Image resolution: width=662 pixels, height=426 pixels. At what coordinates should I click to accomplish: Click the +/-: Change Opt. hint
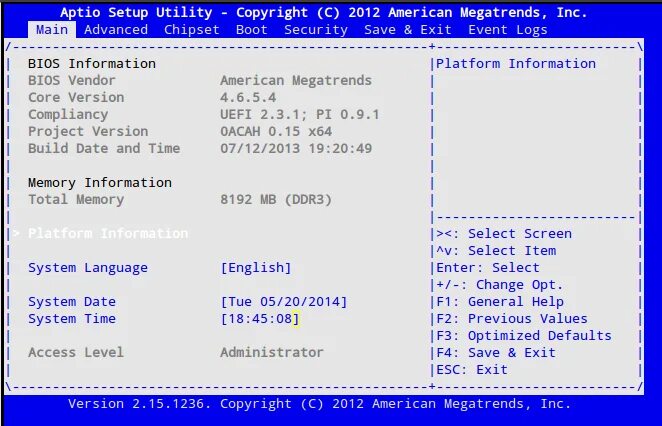500,285
